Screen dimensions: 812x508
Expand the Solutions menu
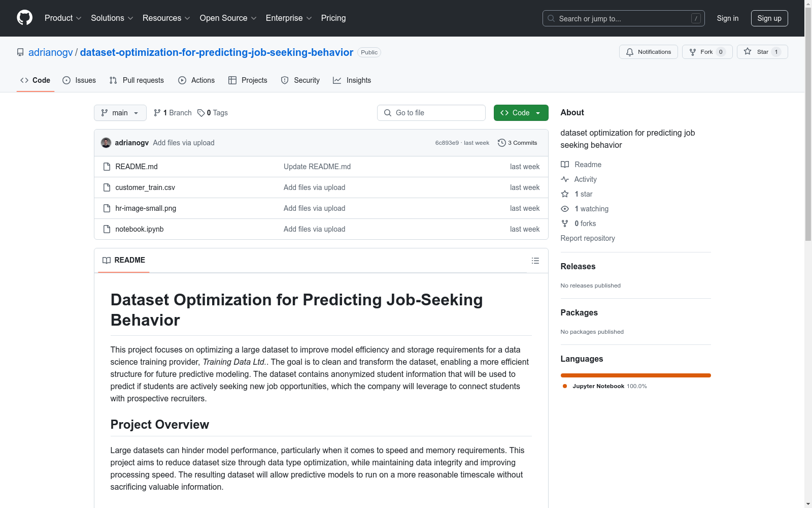pos(112,18)
